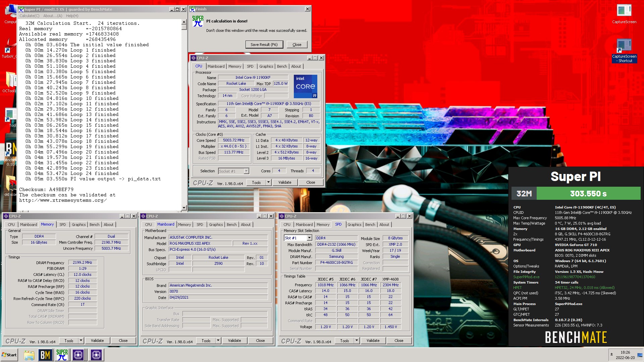Switch to Mainboard tab in CPU-Z CPU window
644x362 pixels.
tap(216, 66)
